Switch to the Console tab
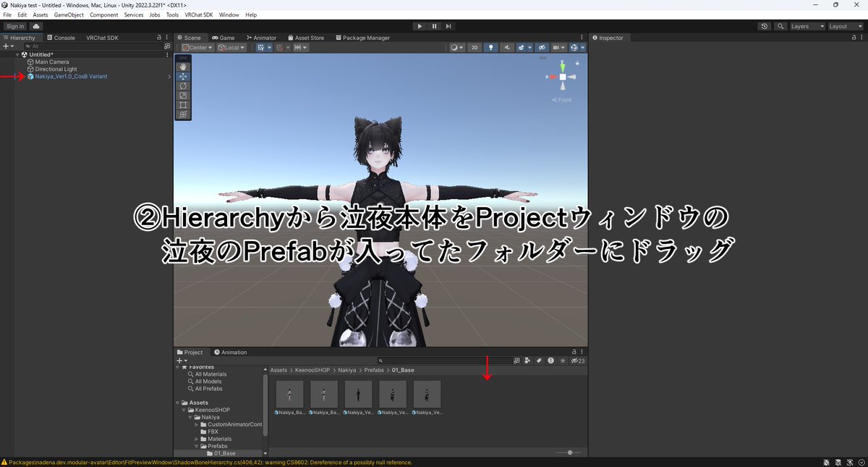This screenshot has width=868, height=467. click(61, 38)
